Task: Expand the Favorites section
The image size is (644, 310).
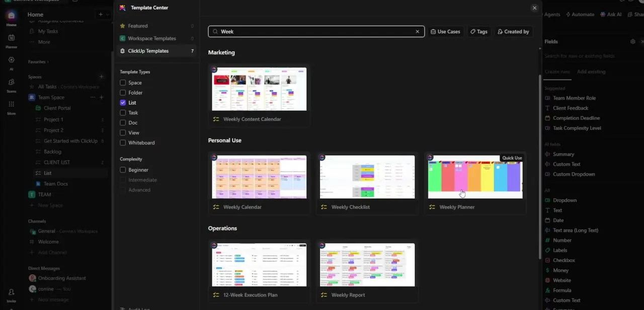Action: coord(37,62)
